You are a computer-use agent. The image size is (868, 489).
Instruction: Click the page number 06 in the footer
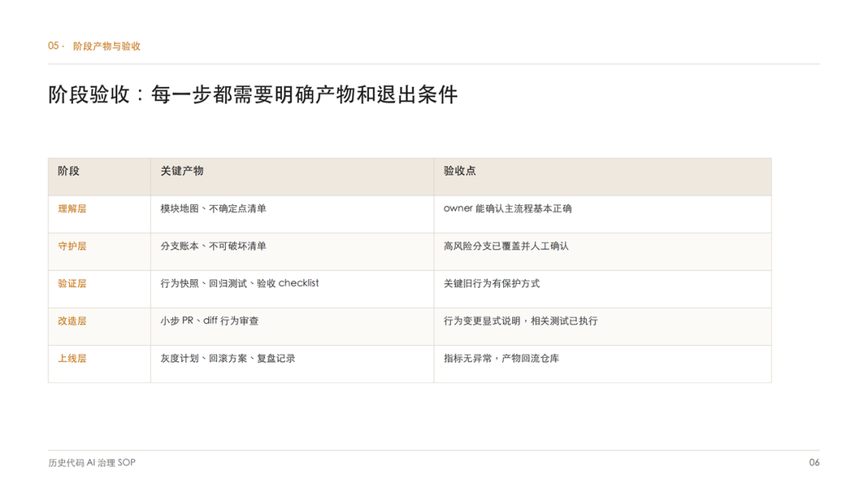point(814,463)
